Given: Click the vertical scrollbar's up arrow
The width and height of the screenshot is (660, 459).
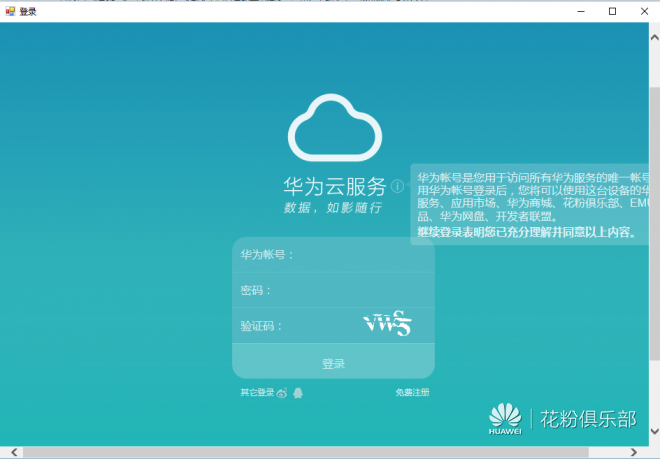Looking at the screenshot, I should (x=655, y=37).
